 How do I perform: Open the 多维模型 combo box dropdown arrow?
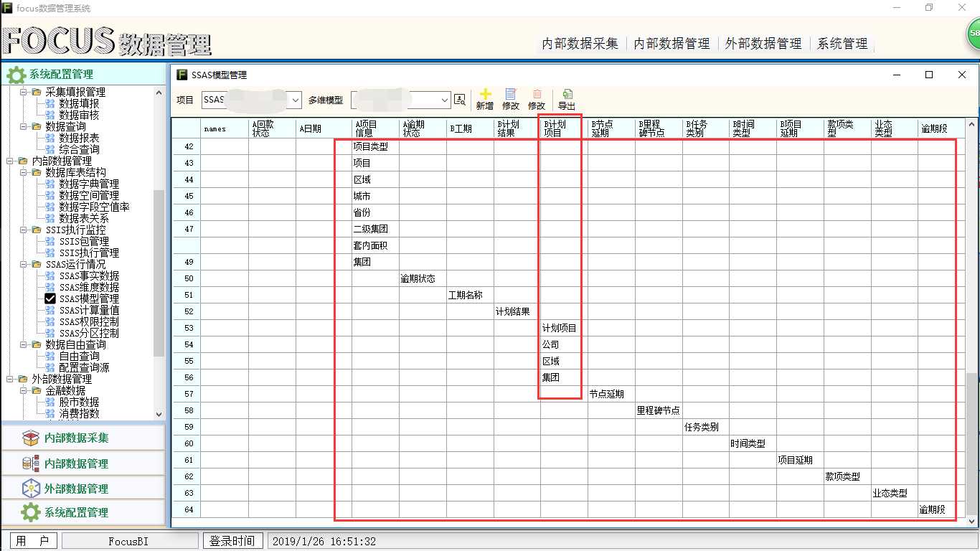pos(444,100)
